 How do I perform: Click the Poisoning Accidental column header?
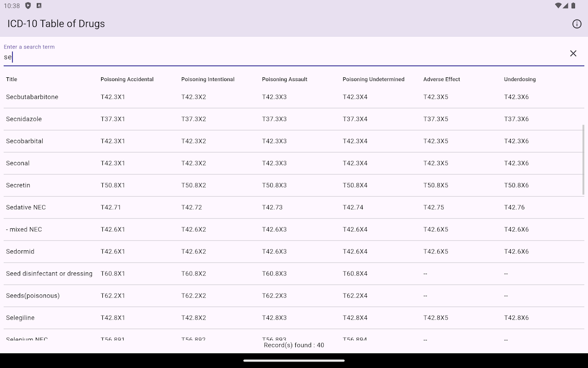pyautogui.click(x=127, y=79)
